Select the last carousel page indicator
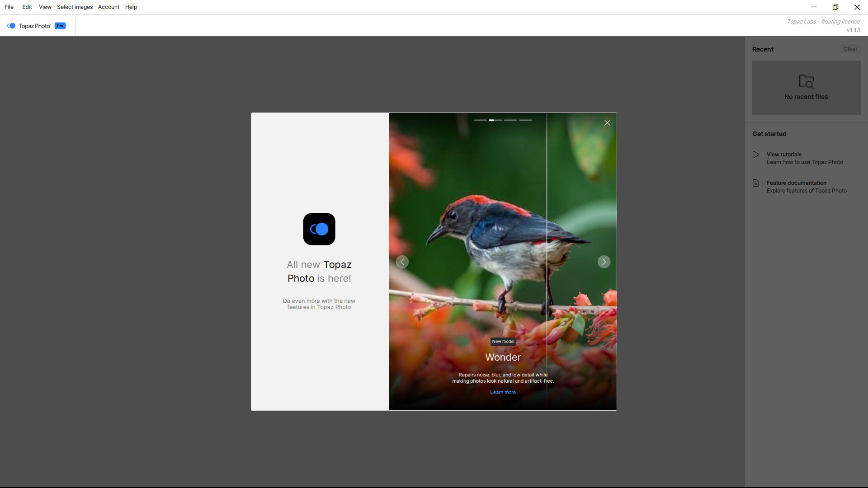 (526, 120)
